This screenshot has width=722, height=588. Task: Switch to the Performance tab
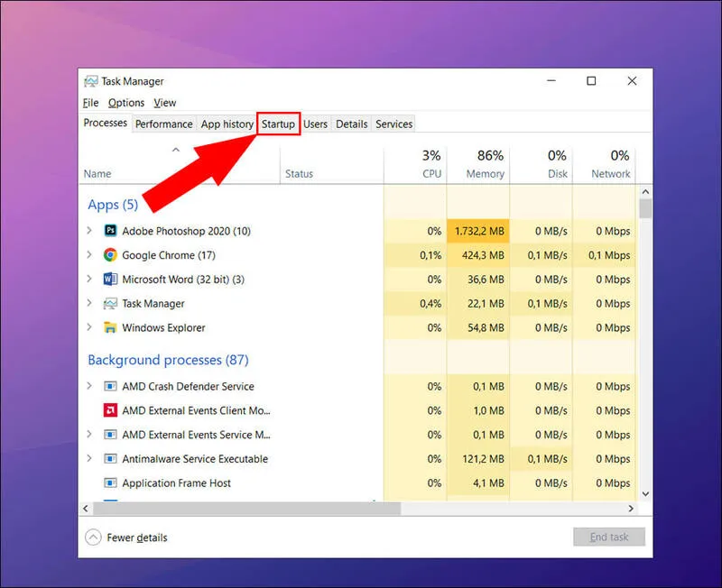(x=164, y=124)
